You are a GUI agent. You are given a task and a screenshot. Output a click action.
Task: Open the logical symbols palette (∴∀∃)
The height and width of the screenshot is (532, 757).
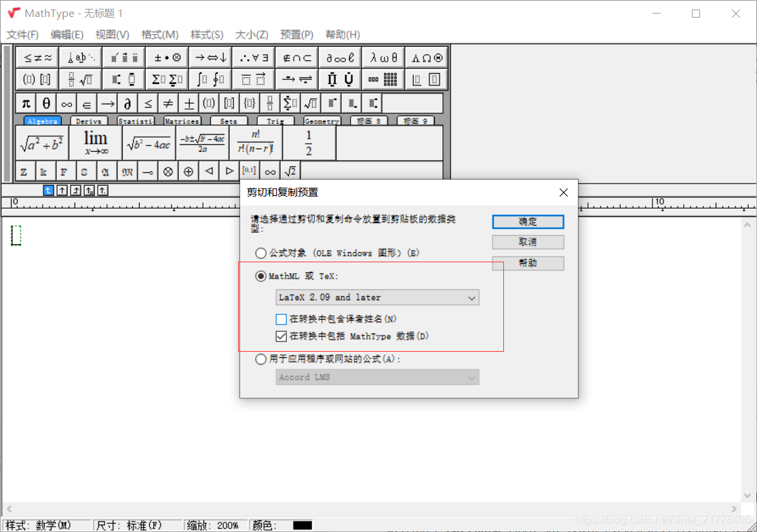[x=254, y=58]
